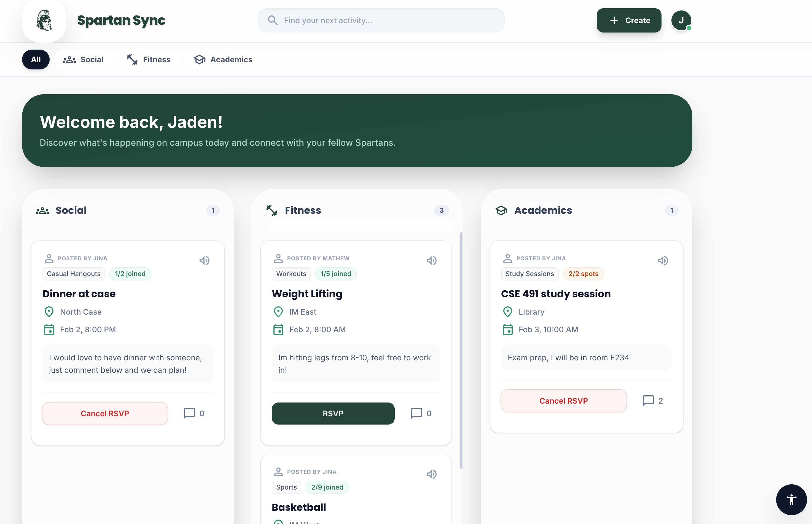Cancel RSVP for CSE 491 study session
Screen dimensions: 812x524
click(x=563, y=401)
